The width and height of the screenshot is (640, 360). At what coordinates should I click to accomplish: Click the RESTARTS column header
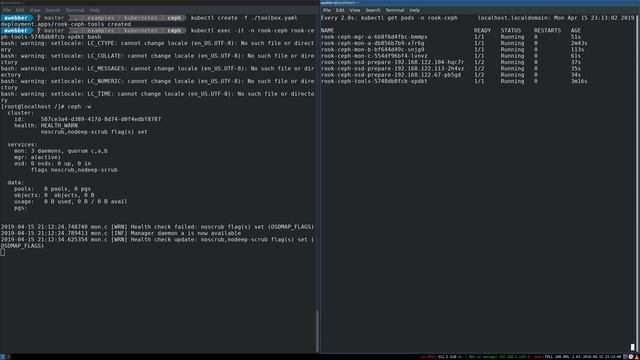547,31
